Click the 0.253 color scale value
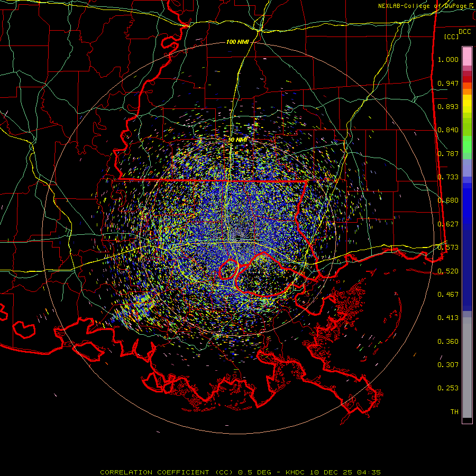This screenshot has height=476, width=476. (x=448, y=388)
